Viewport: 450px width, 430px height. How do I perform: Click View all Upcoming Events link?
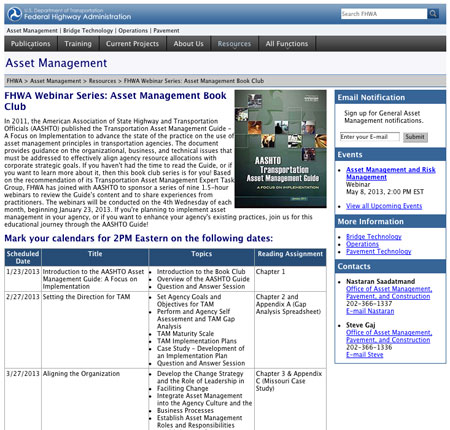[384, 206]
